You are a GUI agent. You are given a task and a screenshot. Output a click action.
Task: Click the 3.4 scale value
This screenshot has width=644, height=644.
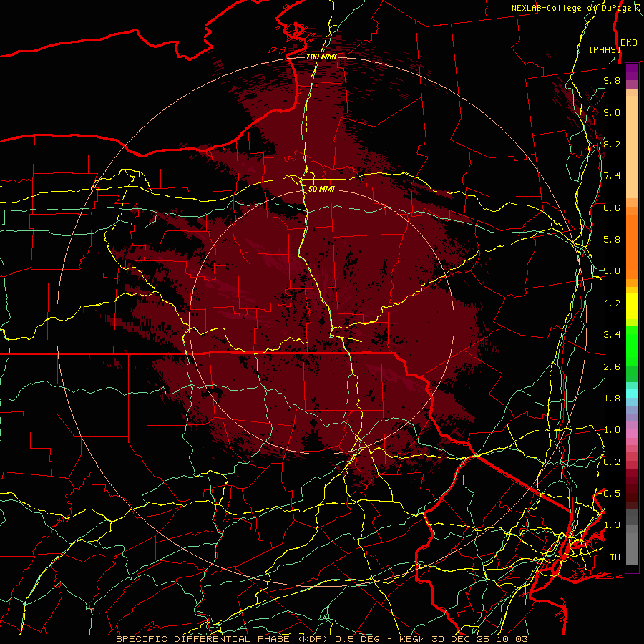612,335
